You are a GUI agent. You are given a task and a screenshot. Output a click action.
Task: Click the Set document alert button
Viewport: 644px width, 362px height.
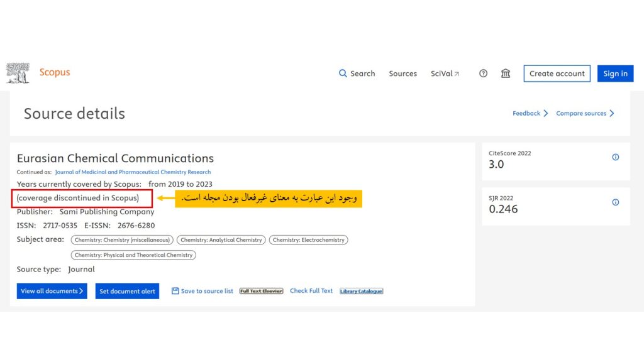127,291
